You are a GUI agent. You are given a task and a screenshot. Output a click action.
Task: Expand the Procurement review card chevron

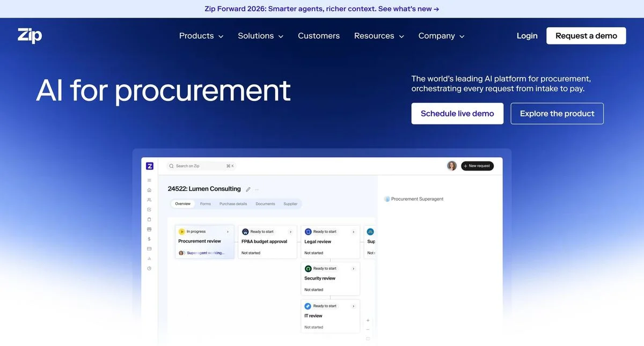228,232
